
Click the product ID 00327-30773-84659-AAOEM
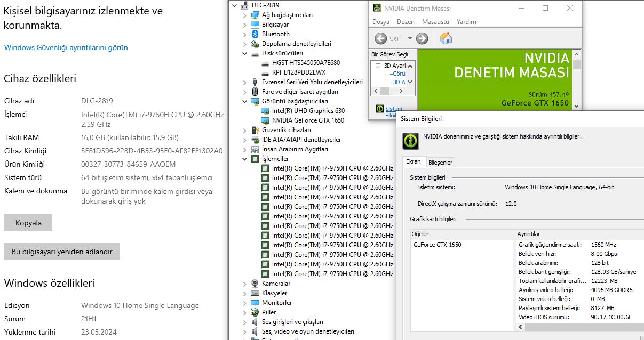click(128, 164)
